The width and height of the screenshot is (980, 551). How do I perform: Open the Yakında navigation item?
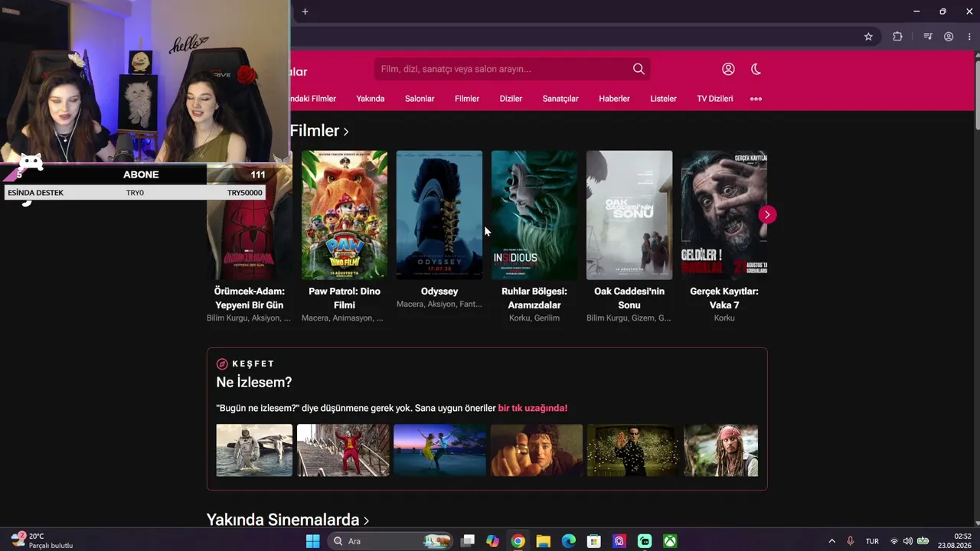pyautogui.click(x=371, y=99)
